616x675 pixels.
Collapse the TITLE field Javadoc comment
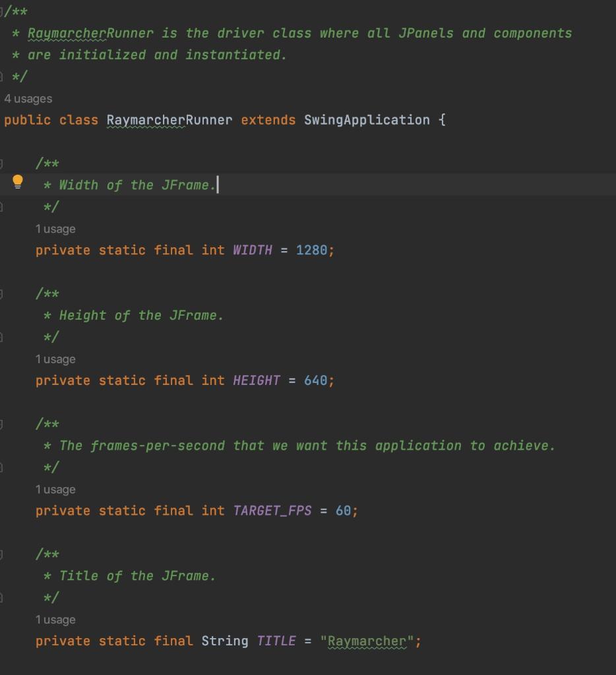(x=3, y=554)
